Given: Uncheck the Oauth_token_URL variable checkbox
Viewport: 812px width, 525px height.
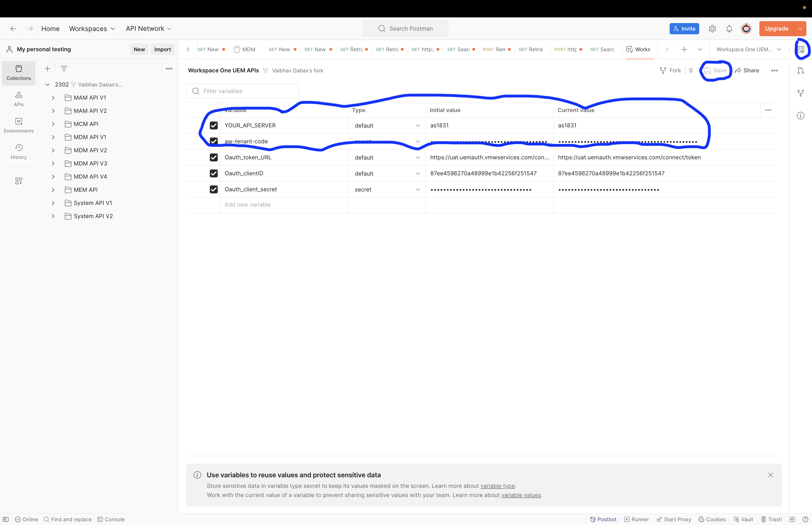Looking at the screenshot, I should pyautogui.click(x=214, y=157).
